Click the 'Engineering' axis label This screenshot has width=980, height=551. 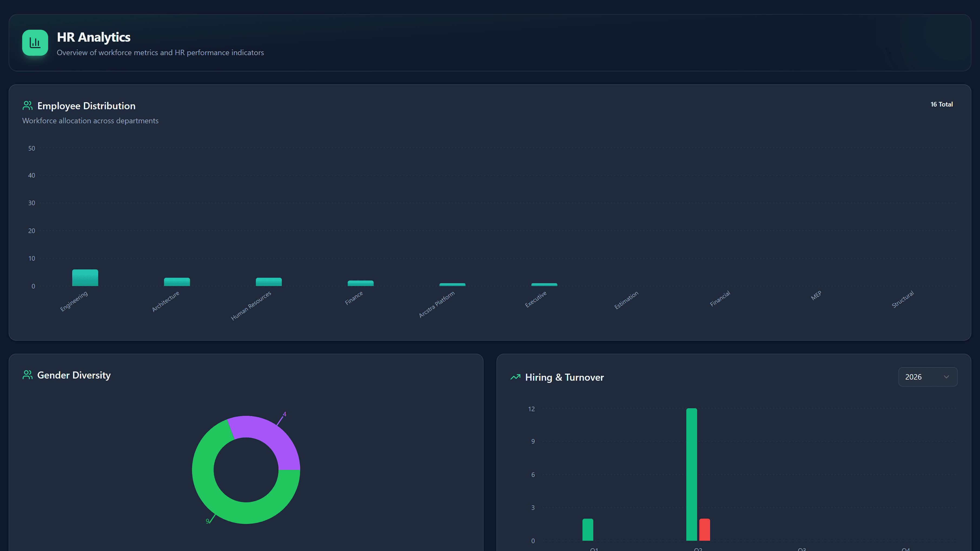[74, 301]
